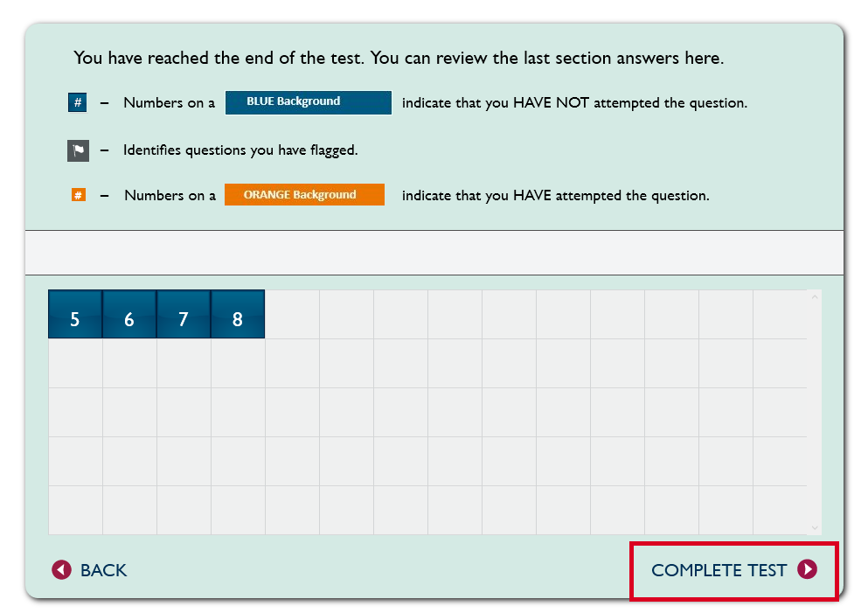Click the small blue # legend icon

pos(78,103)
